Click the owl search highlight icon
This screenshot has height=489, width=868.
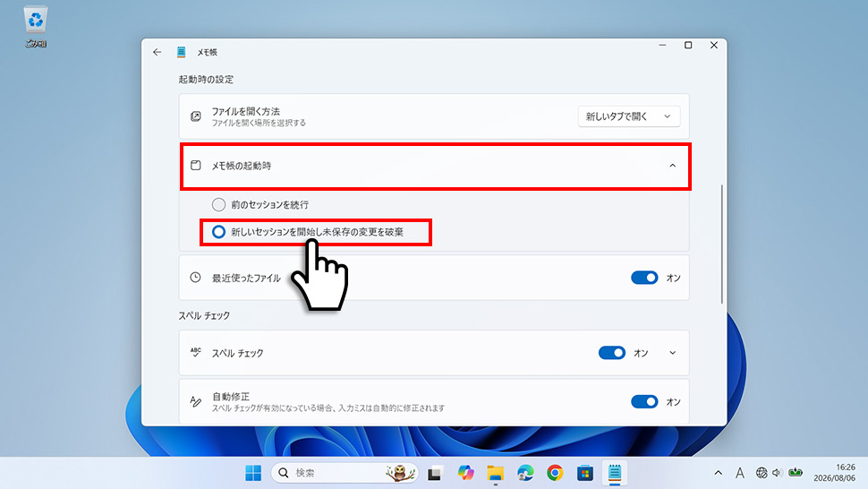click(x=400, y=473)
